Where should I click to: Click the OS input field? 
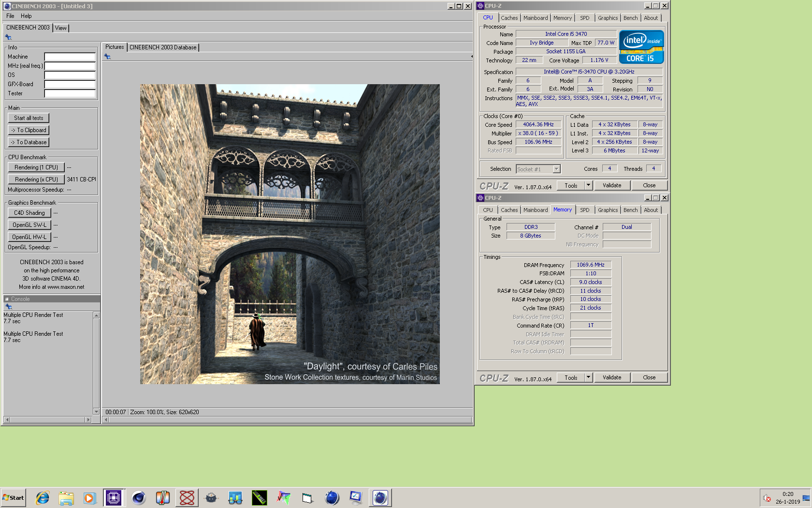coord(70,75)
